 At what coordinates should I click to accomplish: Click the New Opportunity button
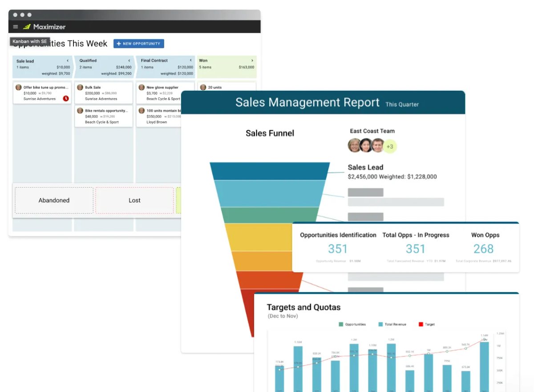pos(139,44)
